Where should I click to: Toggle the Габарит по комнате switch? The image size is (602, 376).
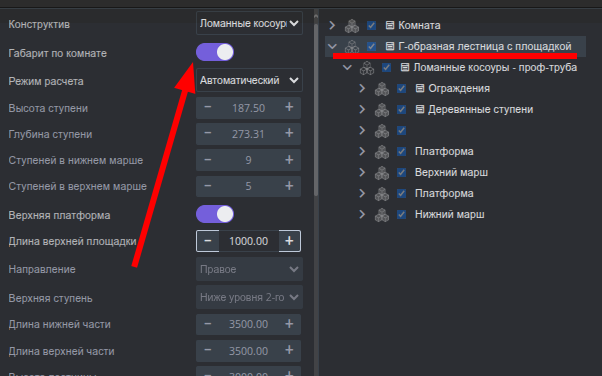tap(215, 52)
